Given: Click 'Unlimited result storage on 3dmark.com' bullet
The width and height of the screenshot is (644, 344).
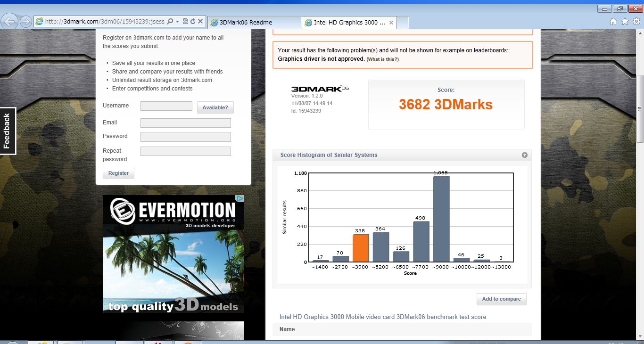Looking at the screenshot, I should [162, 80].
